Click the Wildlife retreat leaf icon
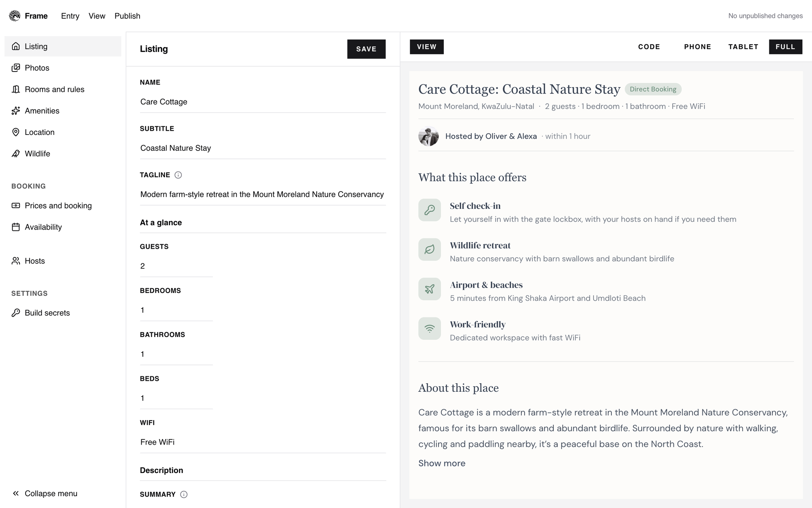The height and width of the screenshot is (508, 812). pyautogui.click(x=430, y=250)
